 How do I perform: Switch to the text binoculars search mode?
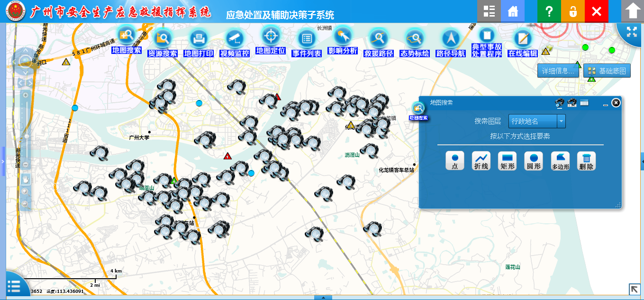572,103
